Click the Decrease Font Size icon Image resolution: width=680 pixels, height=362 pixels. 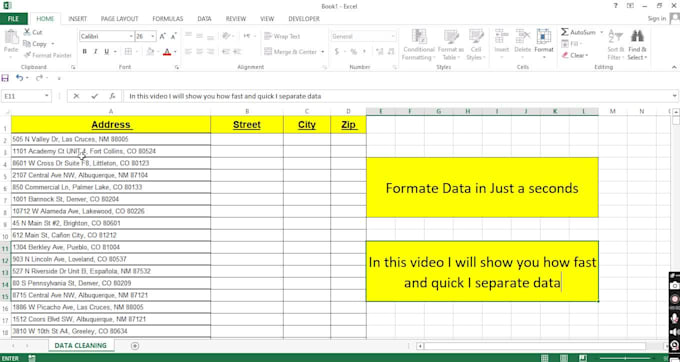173,36
